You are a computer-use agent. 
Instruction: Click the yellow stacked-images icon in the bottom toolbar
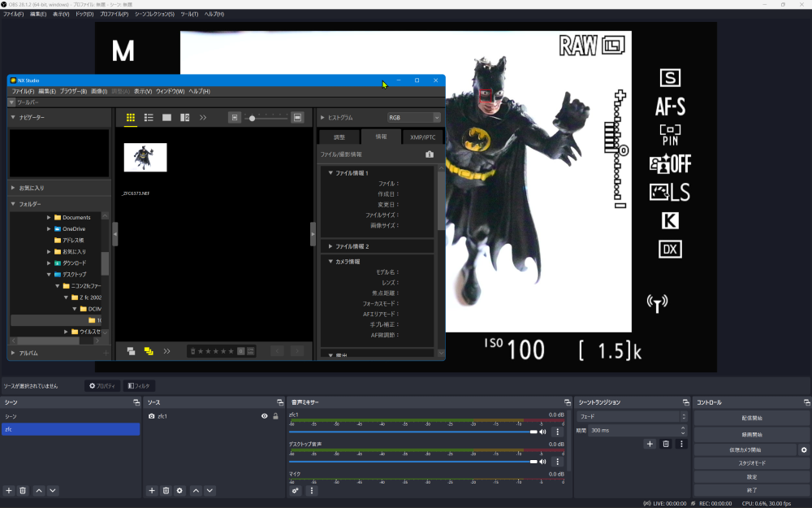(149, 351)
